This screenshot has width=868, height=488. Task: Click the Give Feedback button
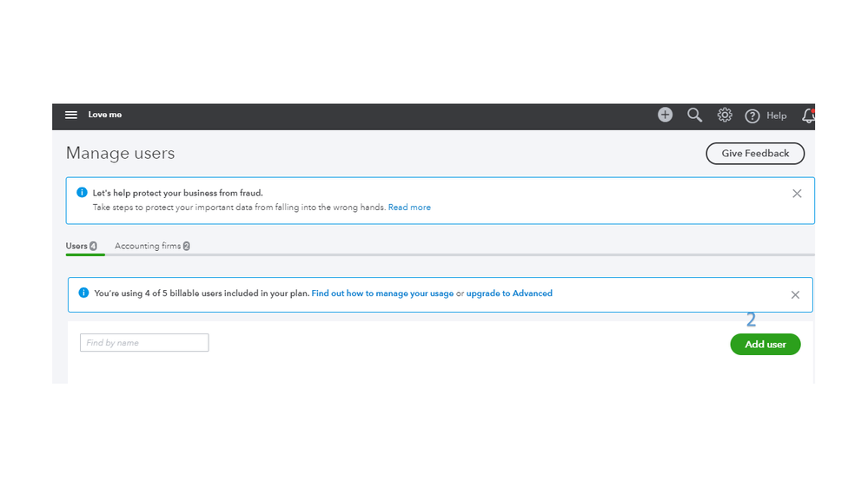click(x=755, y=154)
